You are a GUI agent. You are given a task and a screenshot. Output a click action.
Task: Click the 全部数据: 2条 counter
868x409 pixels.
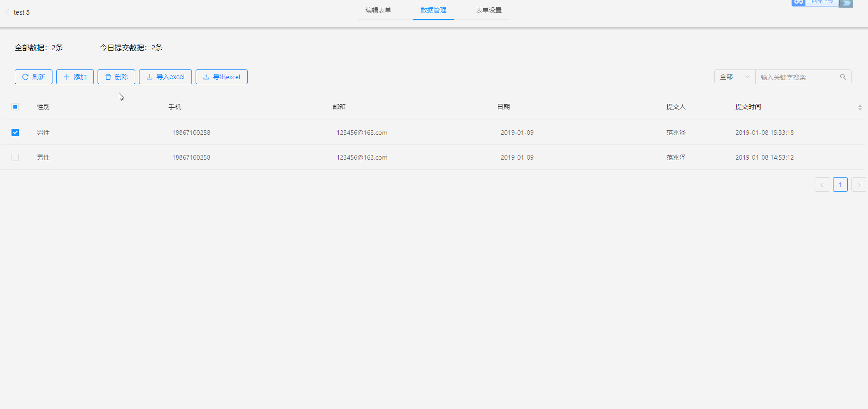pyautogui.click(x=39, y=47)
